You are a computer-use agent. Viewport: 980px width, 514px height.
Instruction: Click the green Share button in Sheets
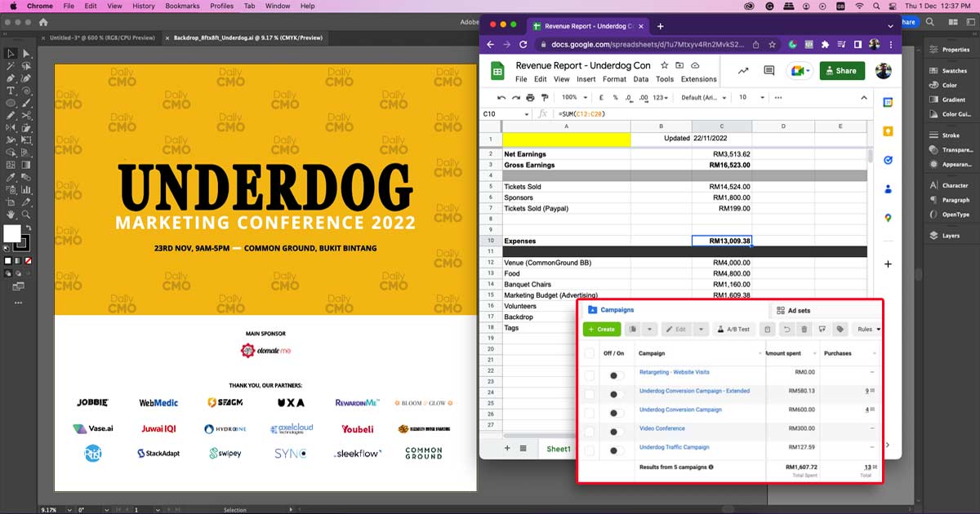tap(842, 71)
